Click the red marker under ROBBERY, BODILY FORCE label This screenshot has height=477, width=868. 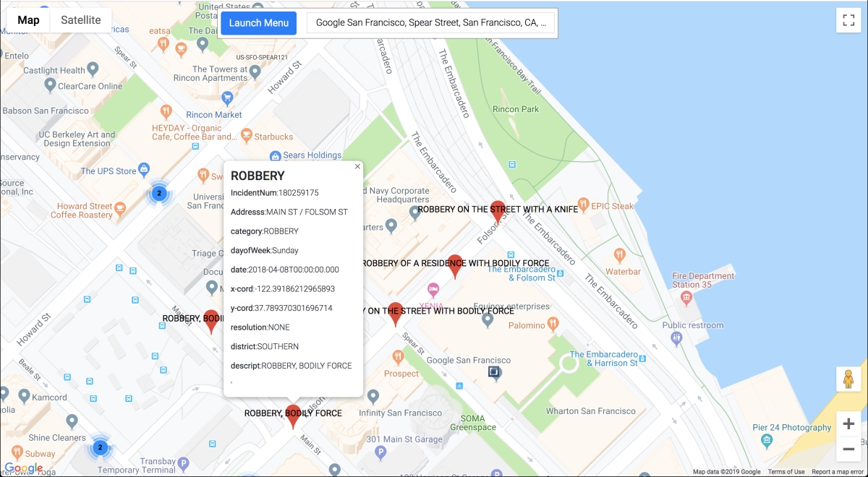pyautogui.click(x=293, y=418)
